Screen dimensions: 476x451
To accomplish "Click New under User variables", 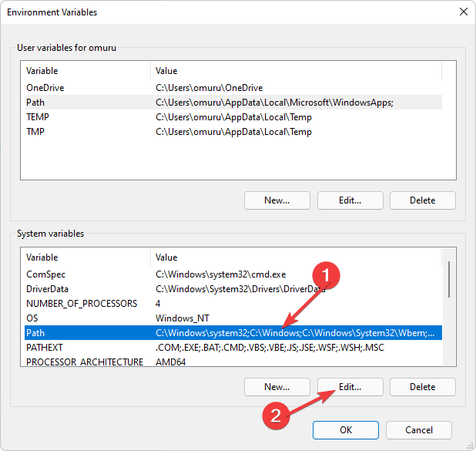I will [x=277, y=200].
